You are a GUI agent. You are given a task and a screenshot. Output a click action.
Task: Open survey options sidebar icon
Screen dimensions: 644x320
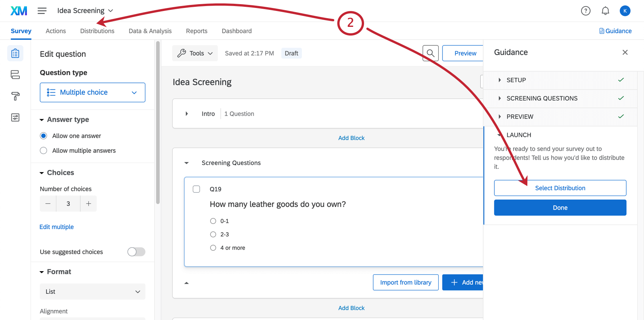15,118
